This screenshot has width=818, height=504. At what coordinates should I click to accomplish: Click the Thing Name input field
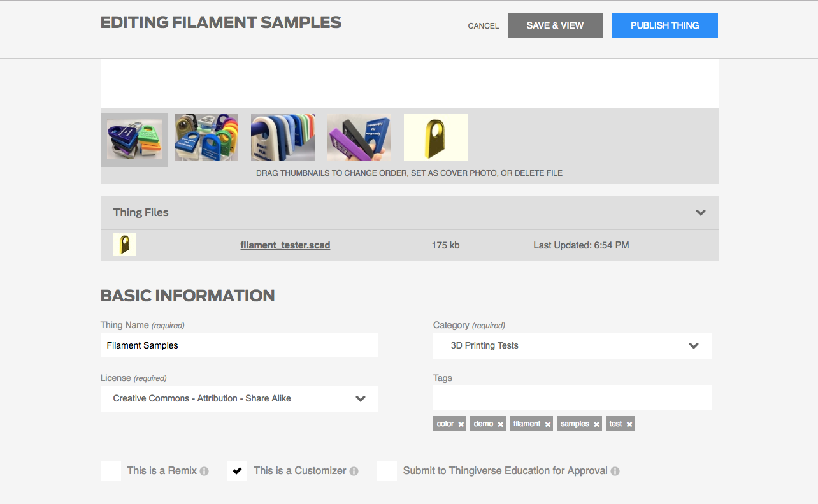pos(240,345)
